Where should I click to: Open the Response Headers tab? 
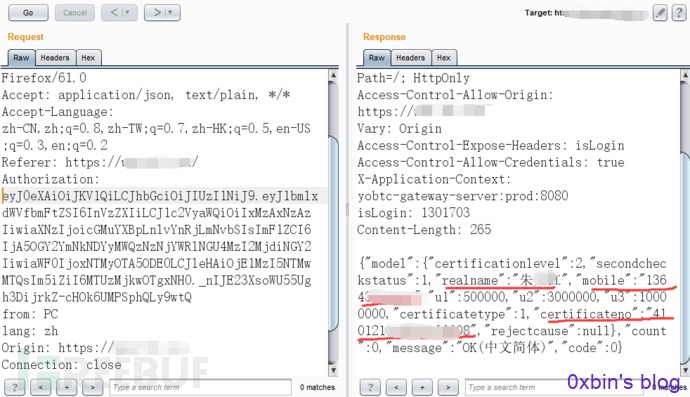[x=411, y=58]
